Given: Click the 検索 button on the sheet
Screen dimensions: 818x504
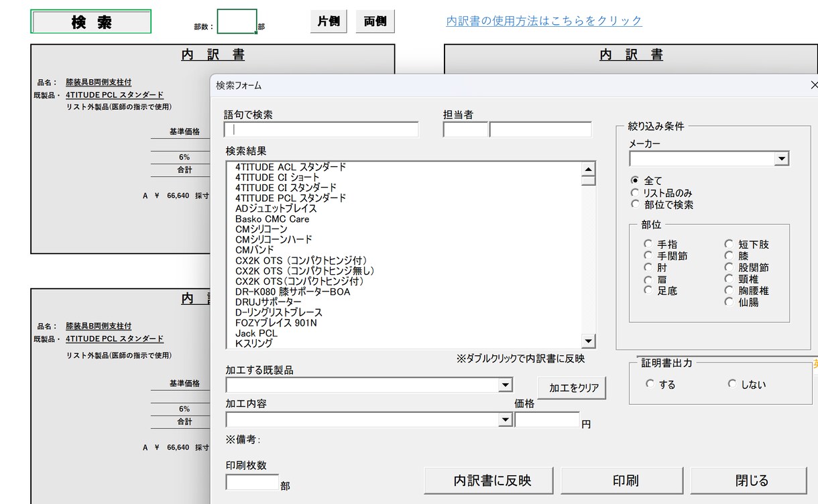Looking at the screenshot, I should pyautogui.click(x=91, y=21).
